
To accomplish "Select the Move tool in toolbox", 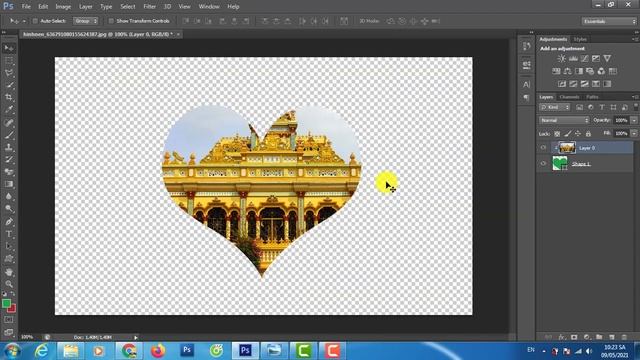I will coord(9,48).
